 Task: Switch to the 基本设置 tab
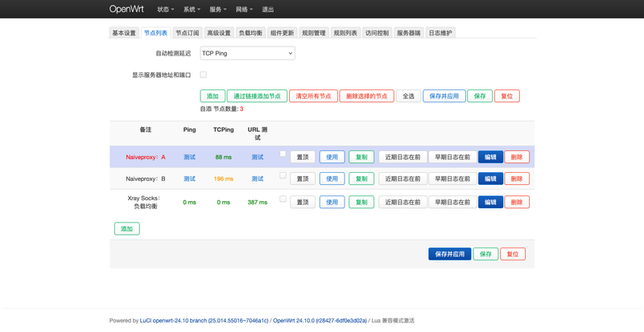pos(124,33)
